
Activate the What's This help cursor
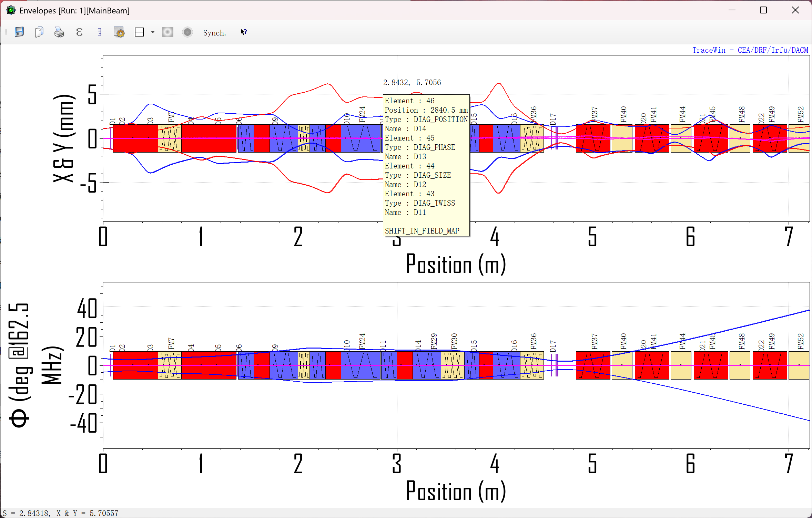[244, 32]
